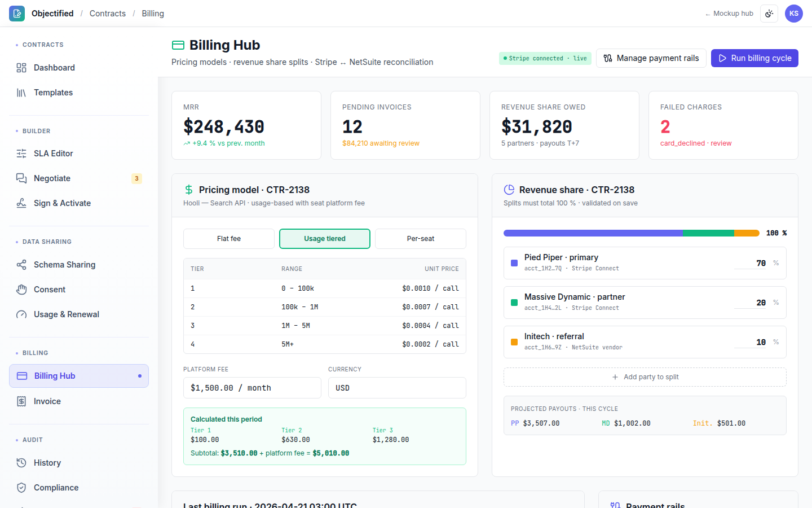This screenshot has width=812, height=508.
Task: Click tier 3 unit price $0.0004 / call
Action: pos(430,326)
